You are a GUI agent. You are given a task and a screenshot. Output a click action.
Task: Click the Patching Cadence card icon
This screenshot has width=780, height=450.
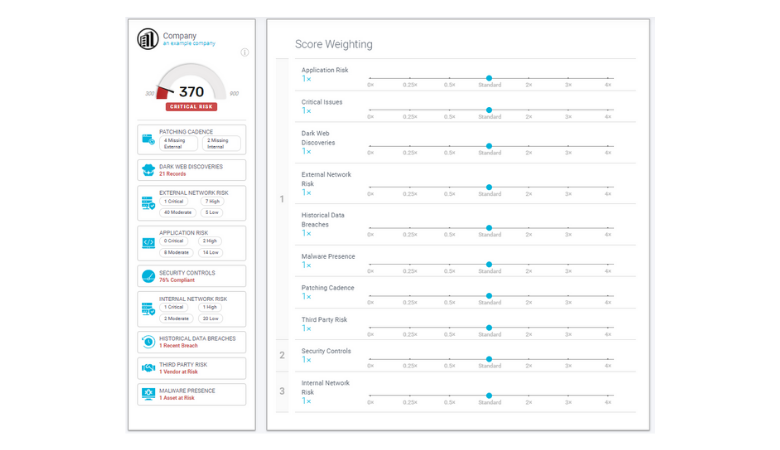(x=148, y=139)
